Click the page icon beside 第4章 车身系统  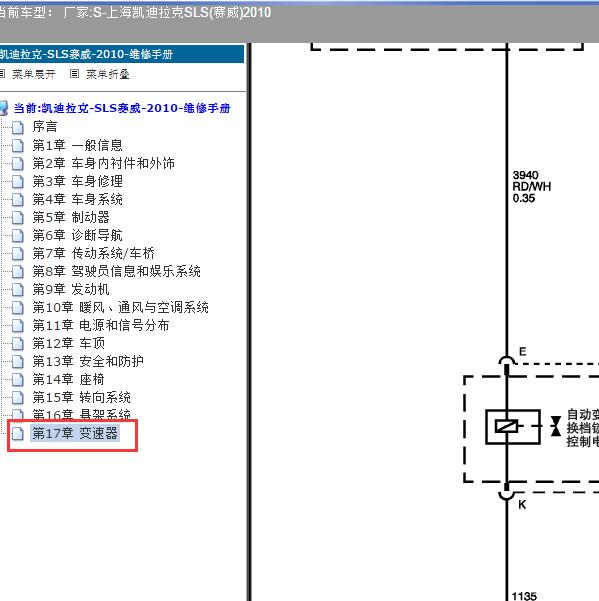(18, 199)
